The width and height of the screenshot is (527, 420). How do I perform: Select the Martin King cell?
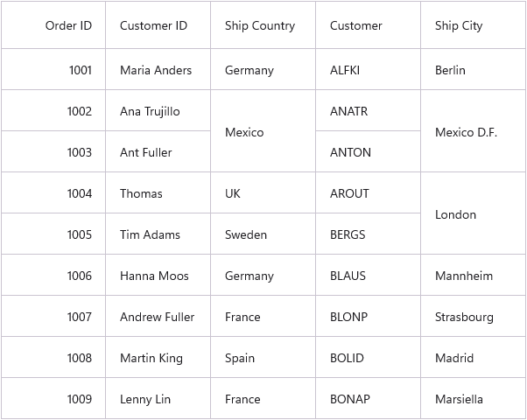click(158, 357)
